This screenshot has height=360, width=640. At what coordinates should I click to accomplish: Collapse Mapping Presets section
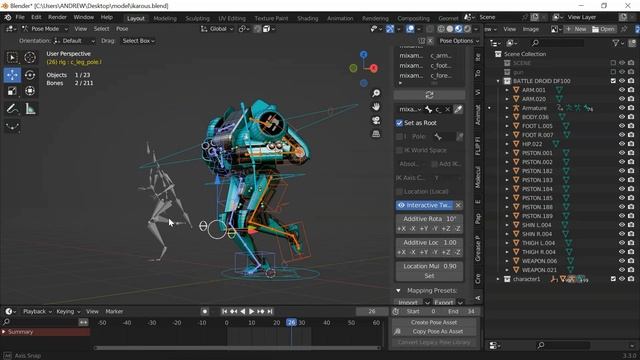(x=398, y=291)
